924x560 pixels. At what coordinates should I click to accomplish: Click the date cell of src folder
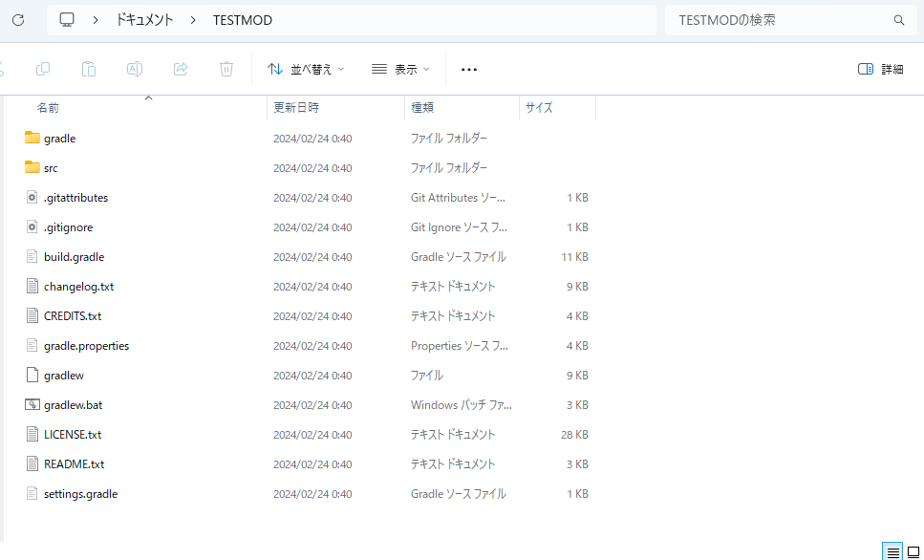[x=312, y=168]
